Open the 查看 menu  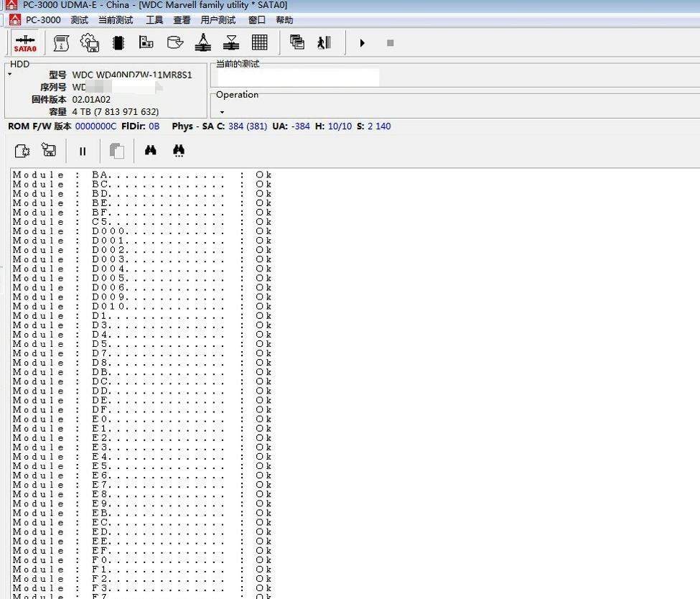click(x=182, y=20)
